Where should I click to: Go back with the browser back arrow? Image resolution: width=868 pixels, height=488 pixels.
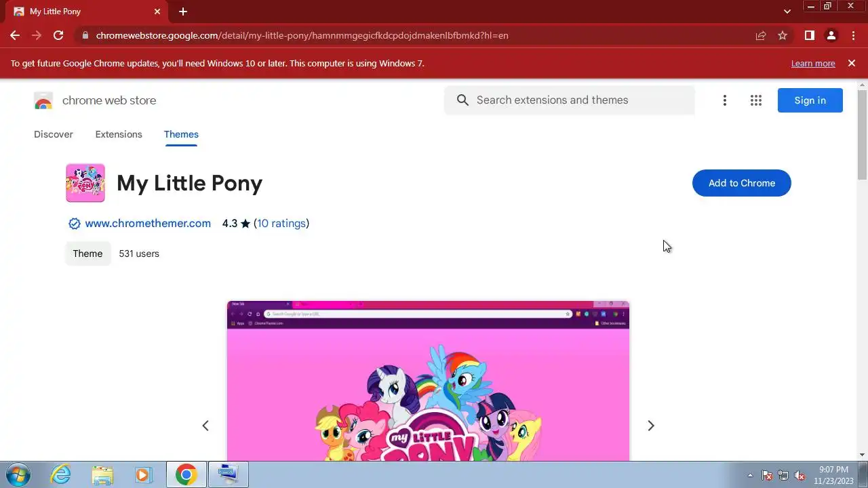pyautogui.click(x=15, y=35)
